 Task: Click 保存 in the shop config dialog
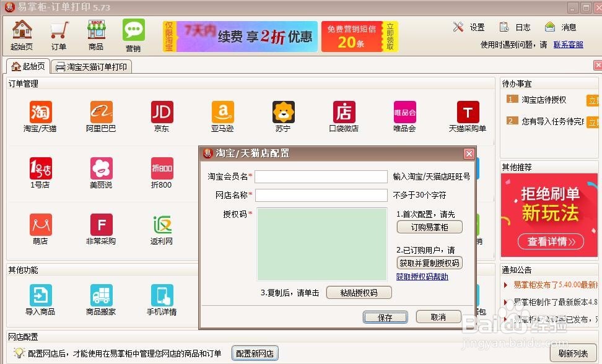[385, 317]
